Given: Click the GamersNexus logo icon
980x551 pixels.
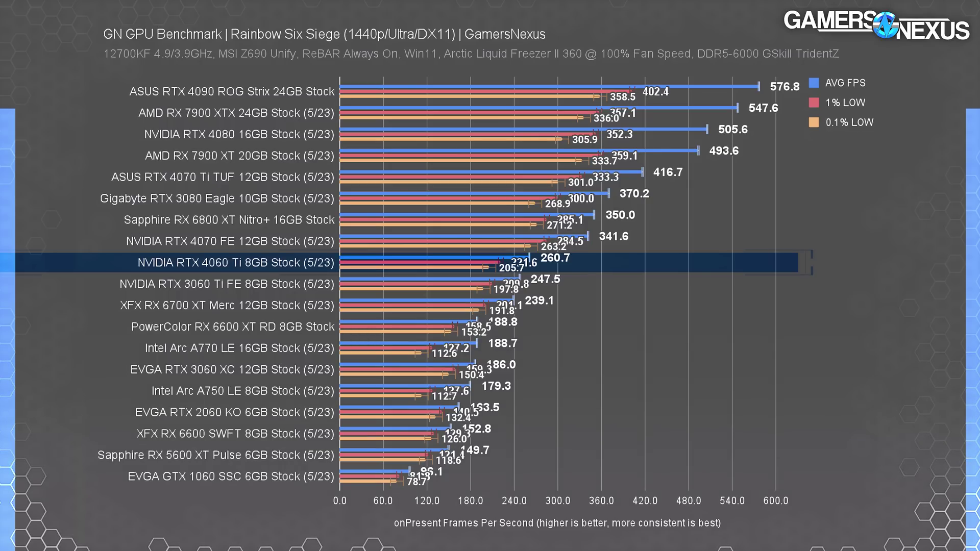Looking at the screenshot, I should click(x=885, y=25).
